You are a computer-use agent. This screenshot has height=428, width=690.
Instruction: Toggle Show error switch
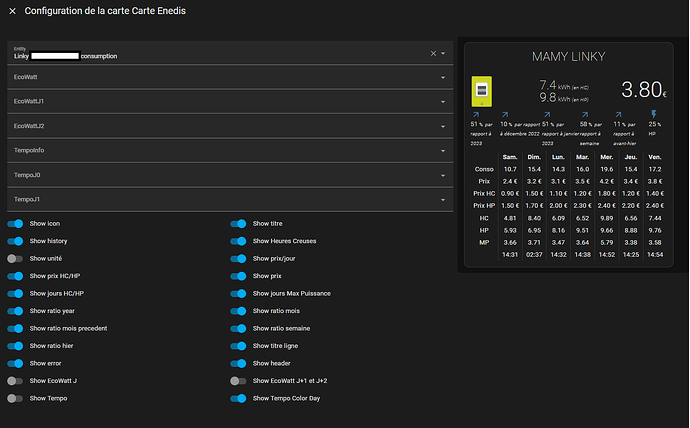point(15,363)
